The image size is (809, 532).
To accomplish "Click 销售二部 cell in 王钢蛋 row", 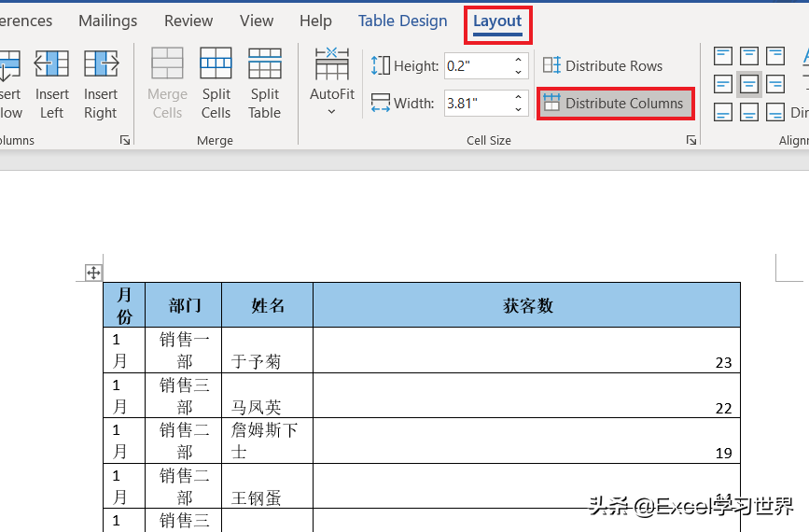I will pos(184,486).
